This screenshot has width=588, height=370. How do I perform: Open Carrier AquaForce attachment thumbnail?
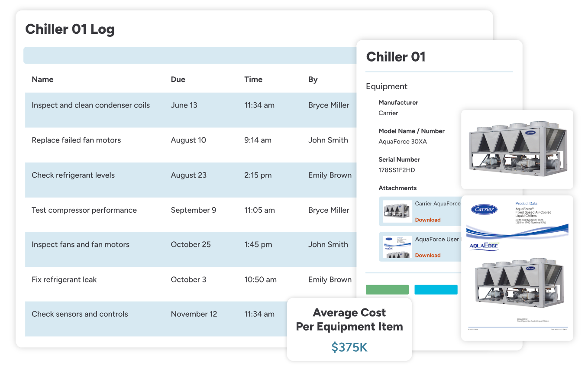point(397,211)
